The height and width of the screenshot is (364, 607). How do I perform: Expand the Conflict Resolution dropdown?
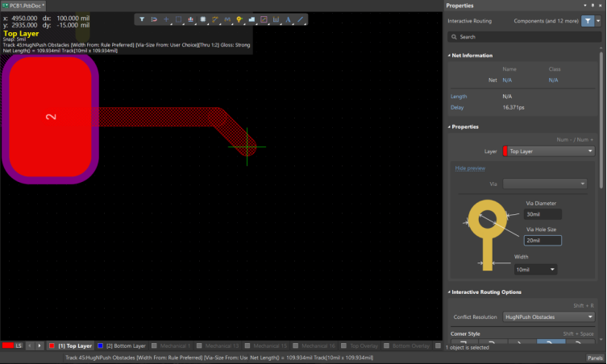[x=548, y=317]
